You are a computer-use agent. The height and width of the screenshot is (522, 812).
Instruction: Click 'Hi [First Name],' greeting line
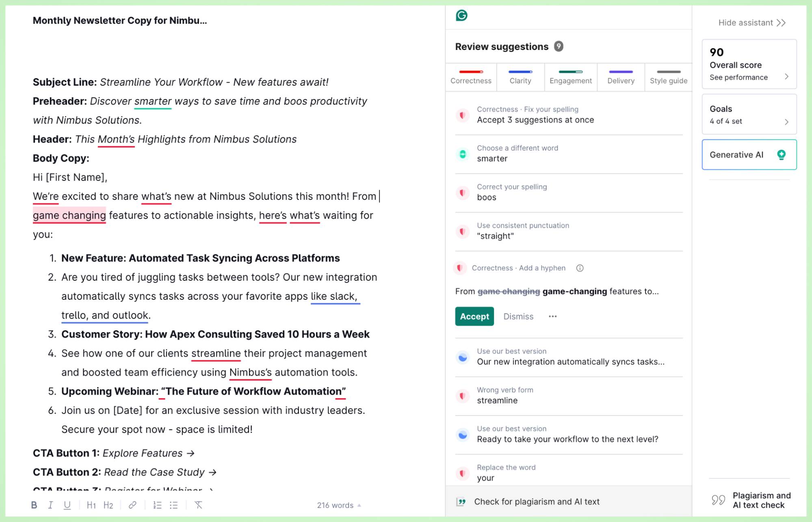pos(70,178)
